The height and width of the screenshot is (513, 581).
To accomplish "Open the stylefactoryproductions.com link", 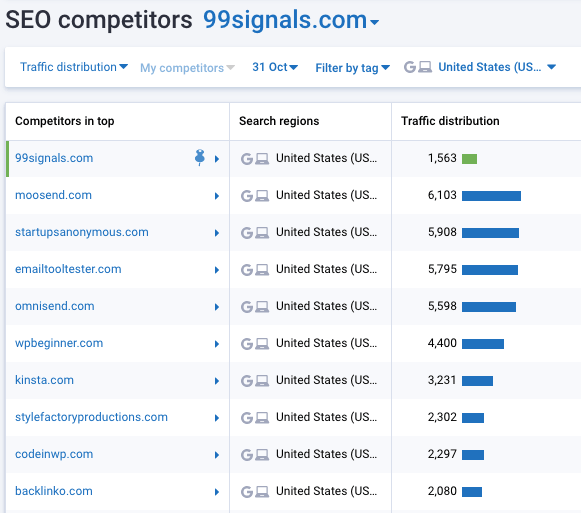I will 91,417.
